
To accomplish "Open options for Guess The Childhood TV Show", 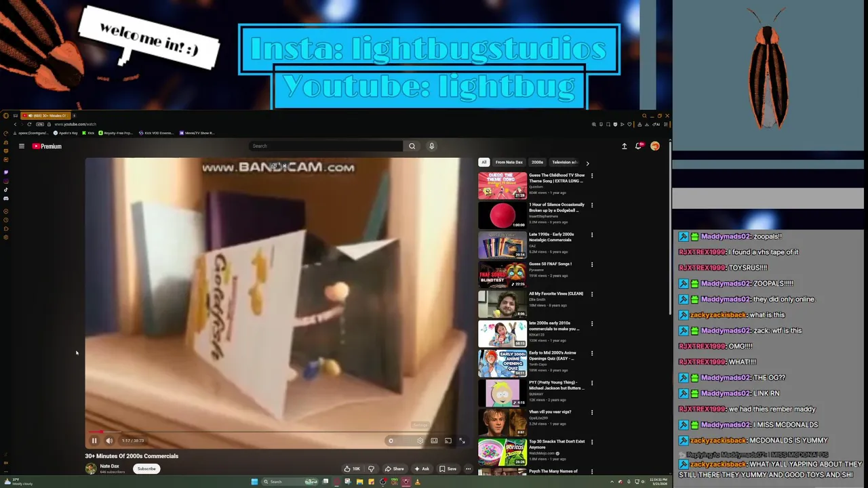I will click(592, 176).
